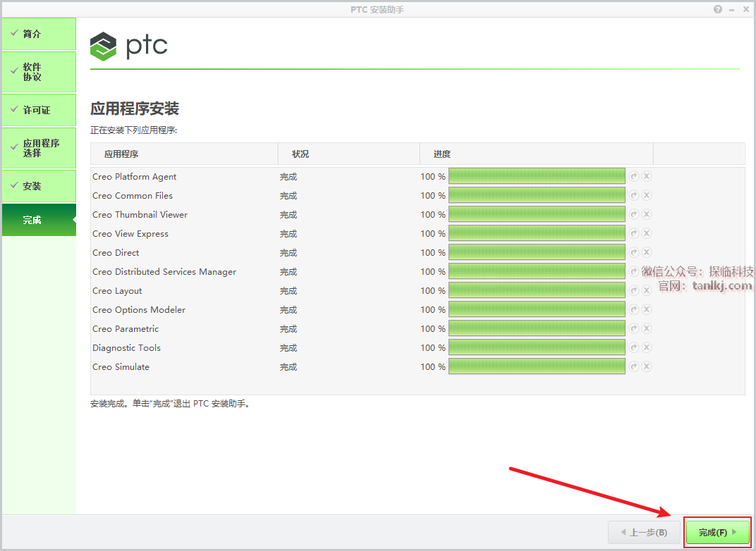Image resolution: width=756 pixels, height=551 pixels.
Task: Click cancel icon for Creo View Express
Action: coord(647,233)
